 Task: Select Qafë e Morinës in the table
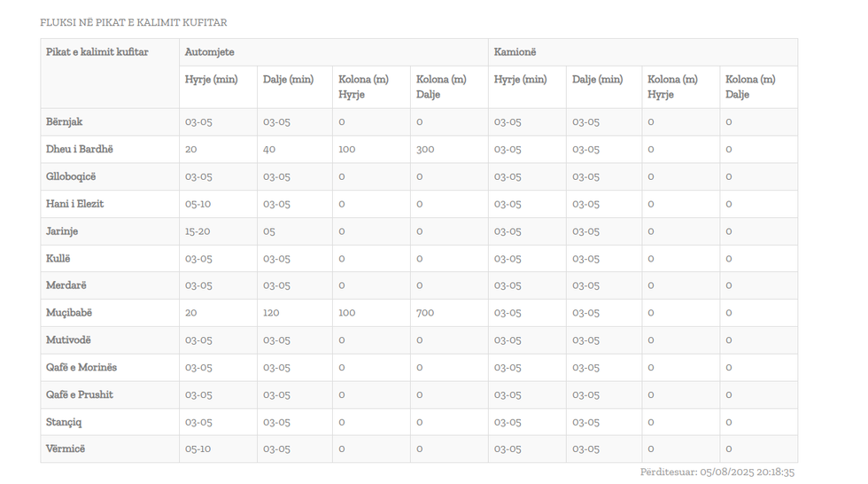click(x=81, y=367)
